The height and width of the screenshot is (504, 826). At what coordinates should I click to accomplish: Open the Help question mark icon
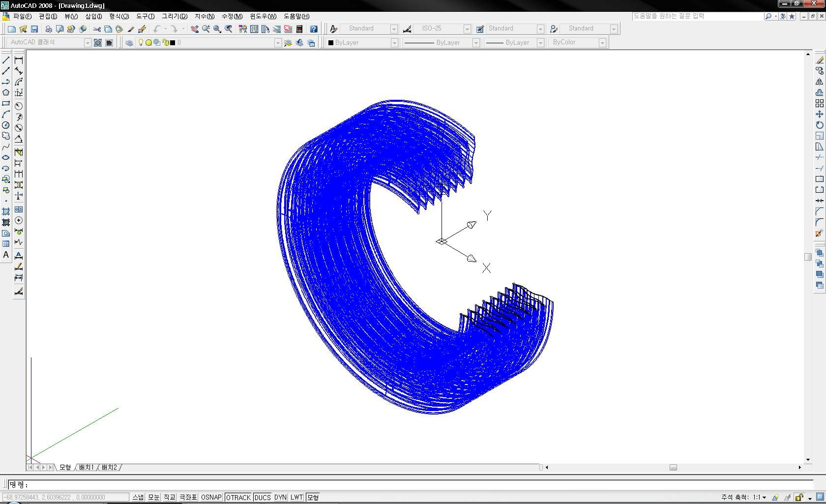pyautogui.click(x=313, y=29)
